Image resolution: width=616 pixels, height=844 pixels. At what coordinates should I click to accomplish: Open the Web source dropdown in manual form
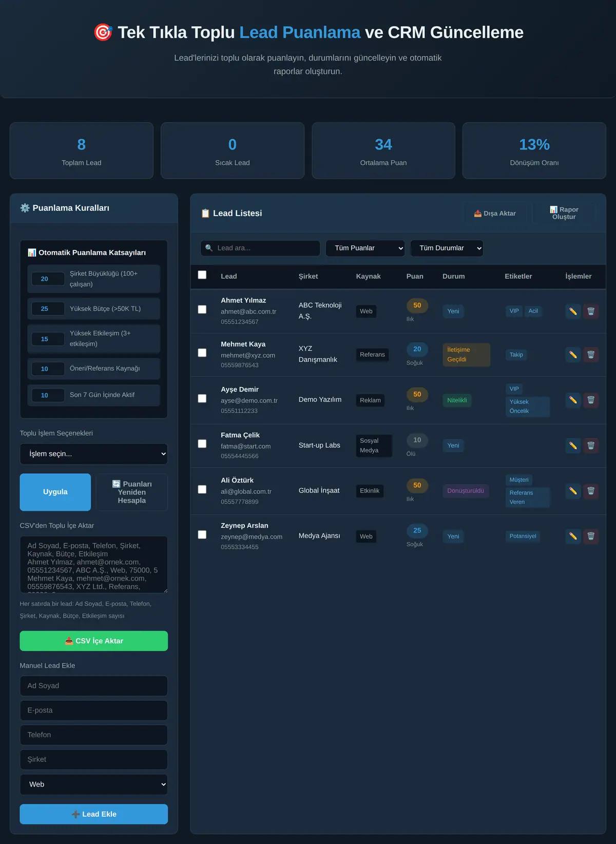coord(94,784)
